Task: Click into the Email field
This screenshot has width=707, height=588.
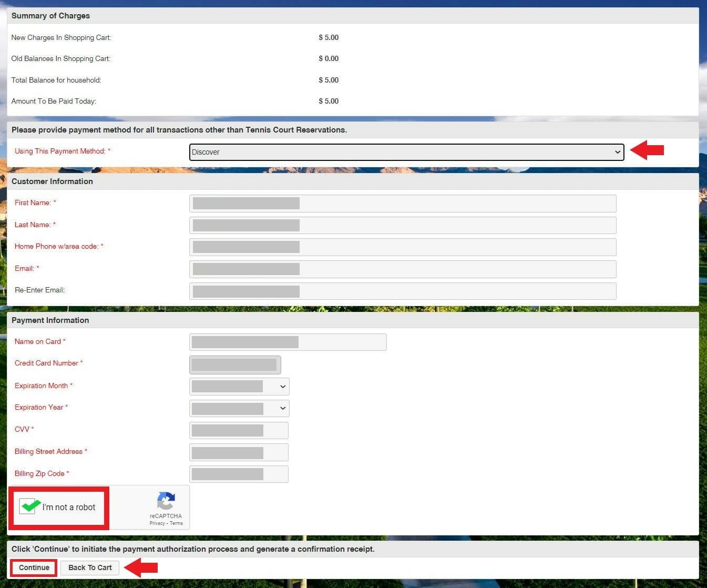Action: (402, 269)
